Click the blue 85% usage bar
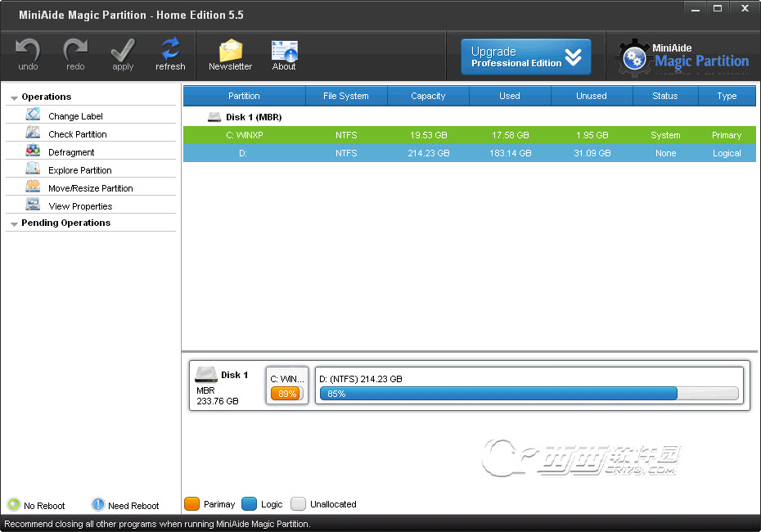The image size is (761, 532). (x=498, y=393)
